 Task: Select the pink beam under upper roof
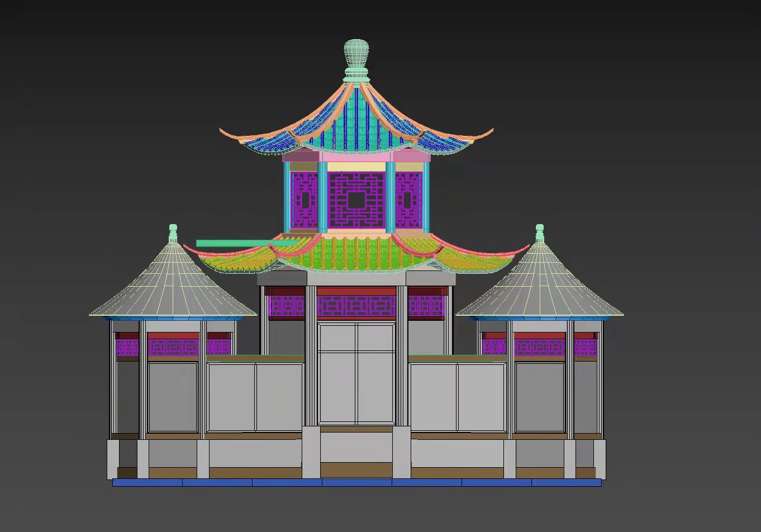356,158
